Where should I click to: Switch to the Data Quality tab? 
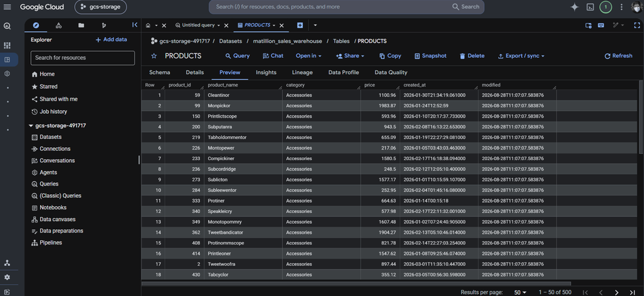391,72
